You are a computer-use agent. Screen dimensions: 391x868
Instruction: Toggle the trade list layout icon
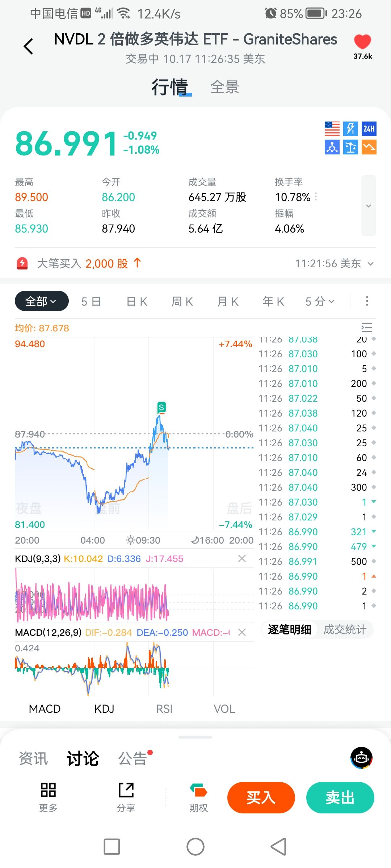tap(367, 328)
